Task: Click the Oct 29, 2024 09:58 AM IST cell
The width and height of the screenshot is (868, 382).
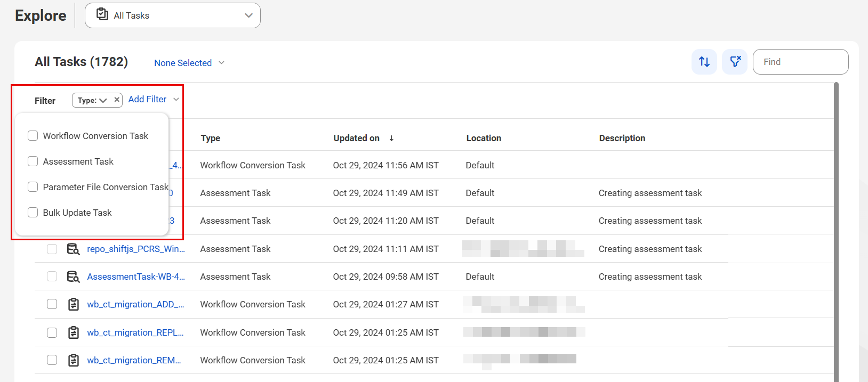Action: coord(386,277)
